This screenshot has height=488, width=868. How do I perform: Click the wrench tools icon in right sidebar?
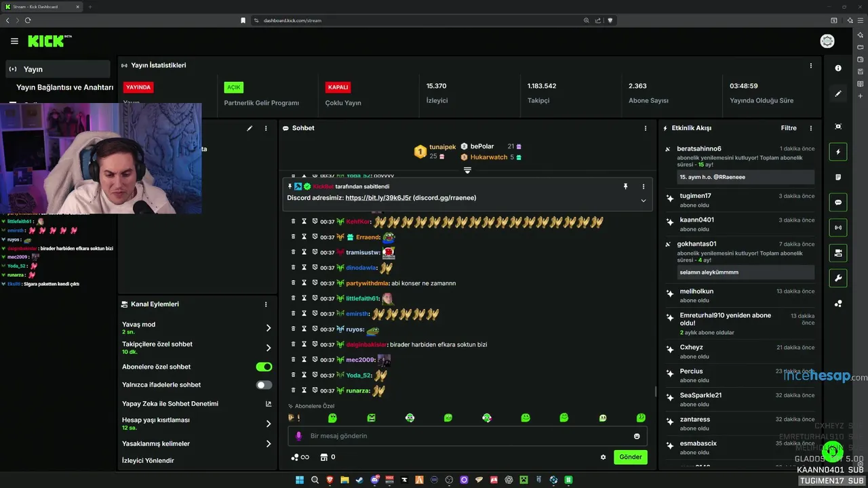(838, 278)
